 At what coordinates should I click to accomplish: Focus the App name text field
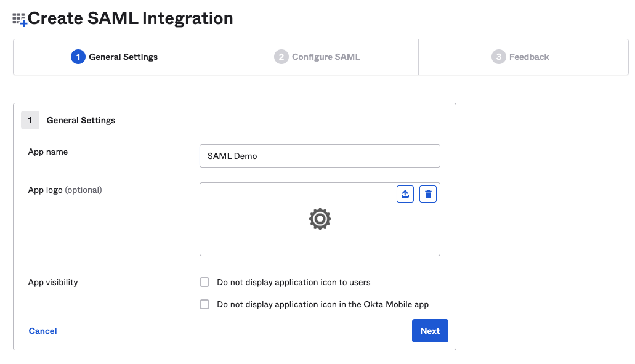click(x=320, y=156)
